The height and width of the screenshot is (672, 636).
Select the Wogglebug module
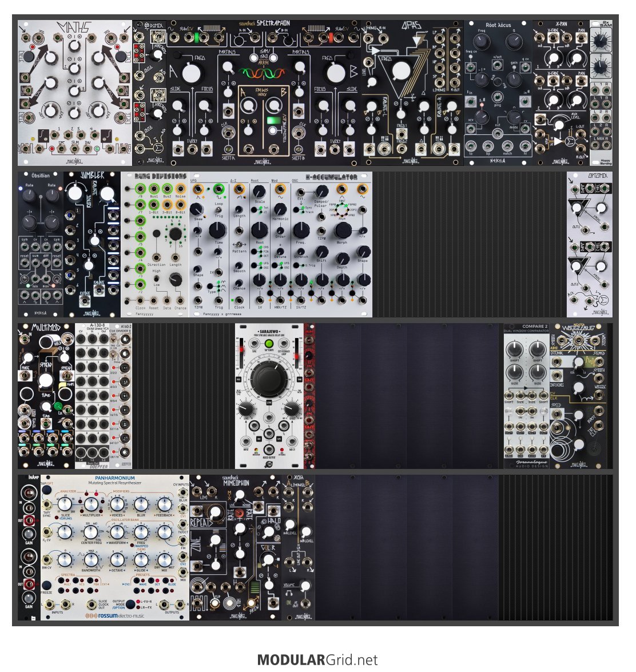coord(578,396)
